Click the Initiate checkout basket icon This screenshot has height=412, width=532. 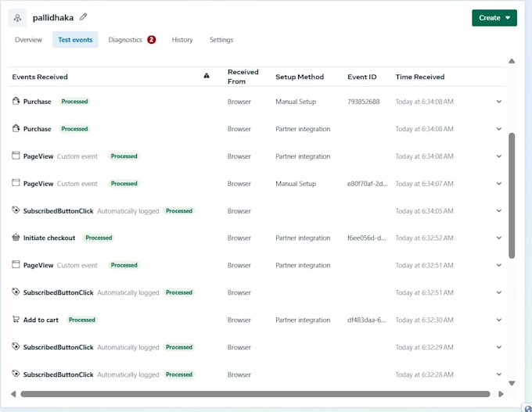[x=16, y=238]
